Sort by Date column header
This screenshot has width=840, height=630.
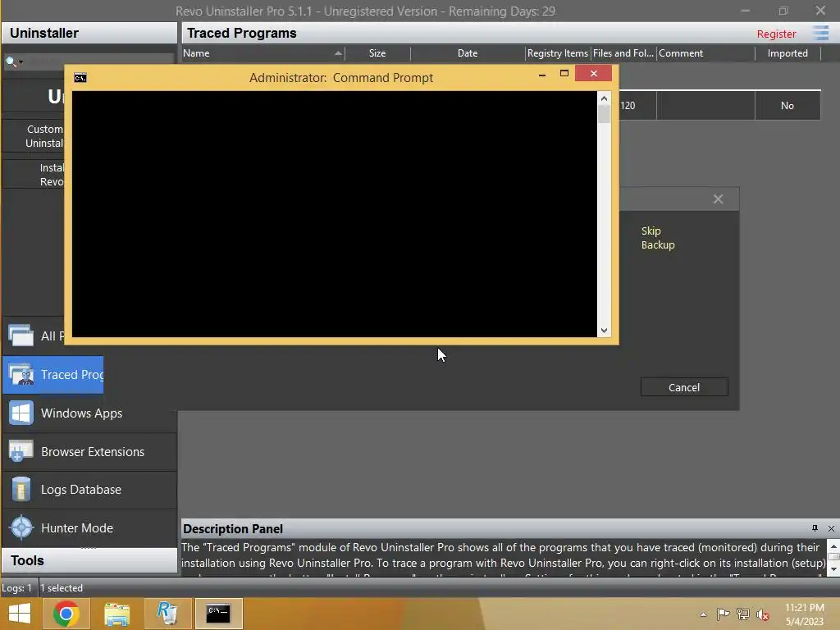[x=467, y=53]
